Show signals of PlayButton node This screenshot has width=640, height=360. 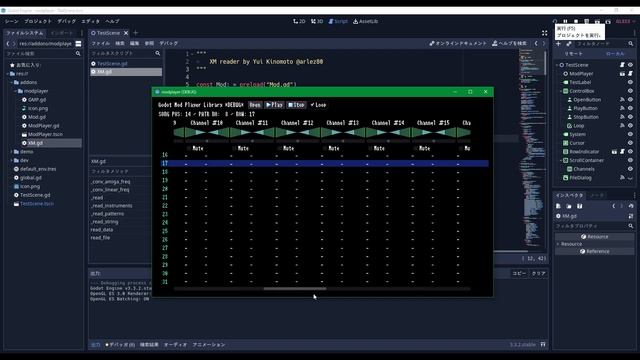(622, 108)
